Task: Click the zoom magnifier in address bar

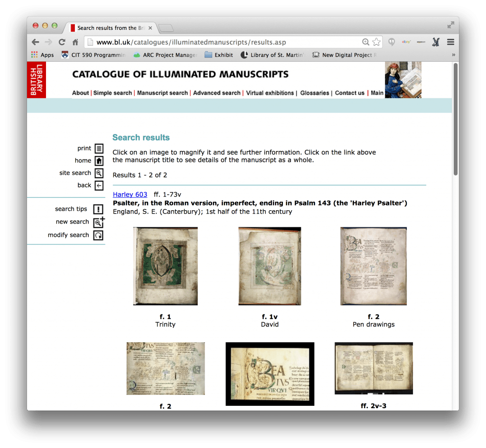Action: pos(366,42)
